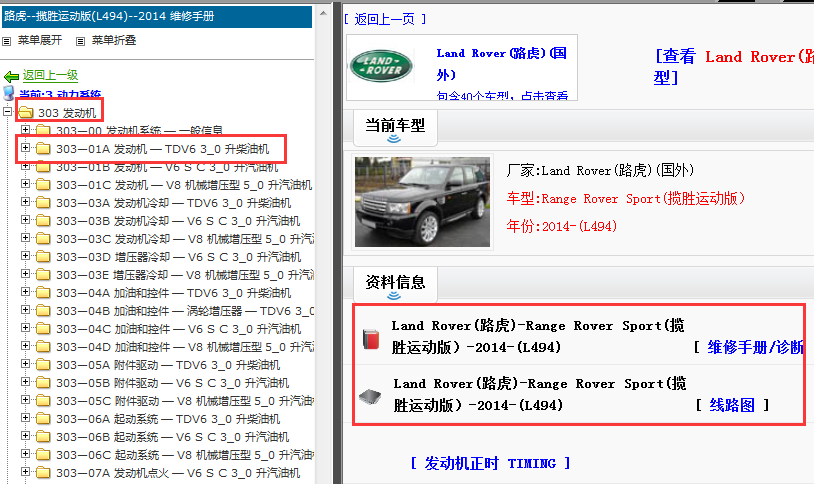Select the 303-05B 附件驱动 V6 S C tree item
This screenshot has width=814, height=484.
point(172,383)
